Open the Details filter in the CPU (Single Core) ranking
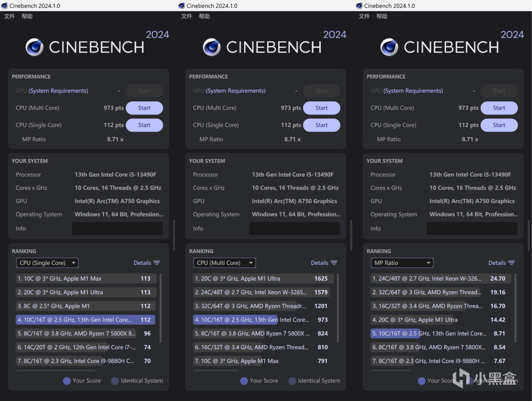This screenshot has width=532, height=401. (147, 263)
